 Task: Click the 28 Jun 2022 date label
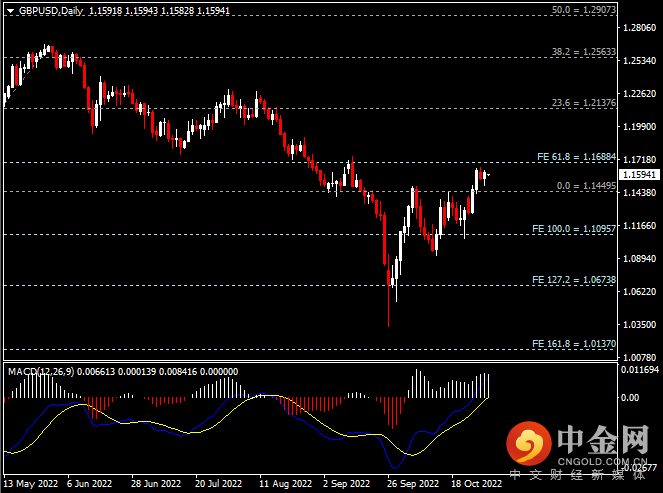click(156, 484)
